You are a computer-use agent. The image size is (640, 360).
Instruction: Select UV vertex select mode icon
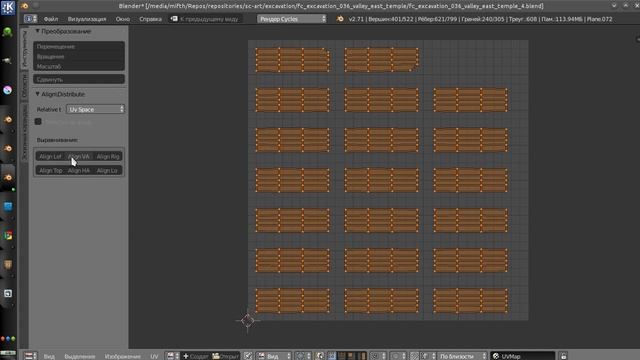click(332, 356)
